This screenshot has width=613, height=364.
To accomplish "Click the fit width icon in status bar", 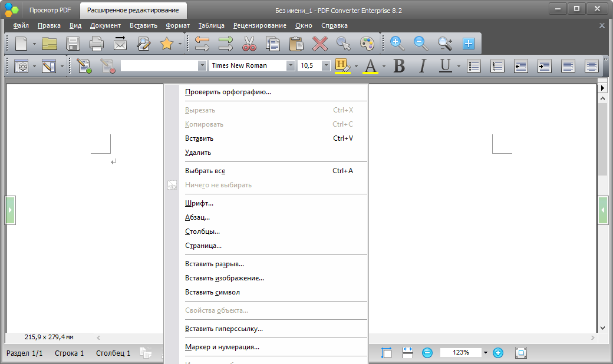I will [408, 353].
